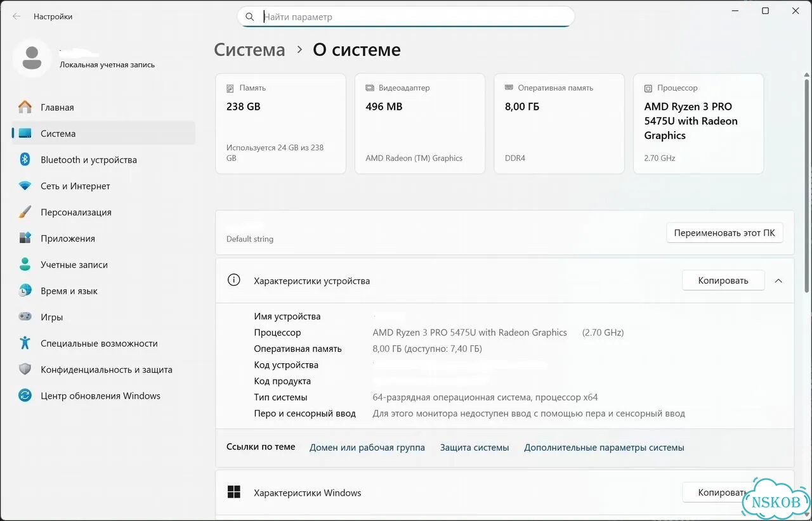Viewport: 812px width, 521px height.
Task: Open the Процессор AMD Ryzen card
Action: [x=698, y=124]
